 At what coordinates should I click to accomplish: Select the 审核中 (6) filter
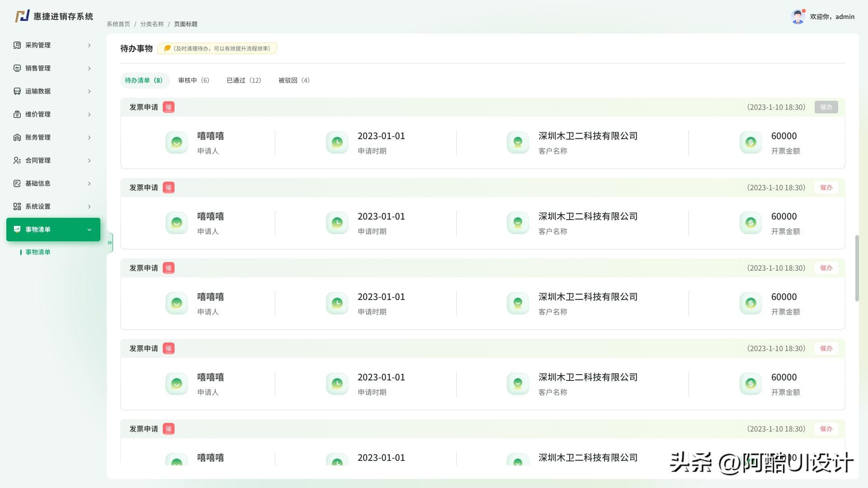click(193, 80)
